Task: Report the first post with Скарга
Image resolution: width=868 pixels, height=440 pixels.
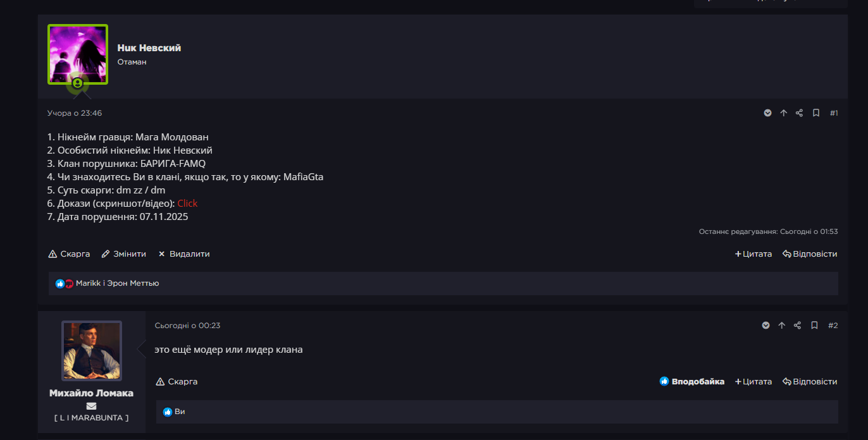Action: [x=70, y=254]
